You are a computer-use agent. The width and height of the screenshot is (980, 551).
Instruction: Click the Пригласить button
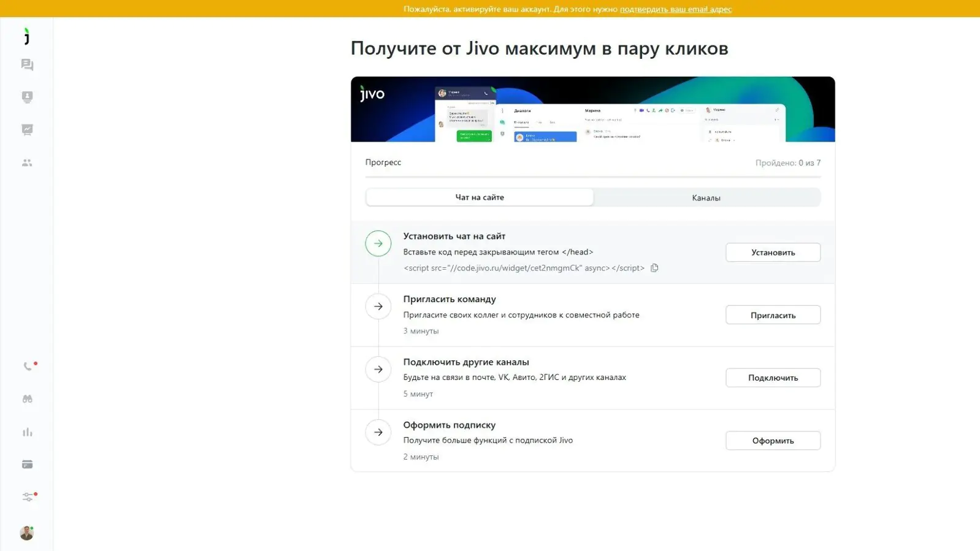[x=773, y=315]
